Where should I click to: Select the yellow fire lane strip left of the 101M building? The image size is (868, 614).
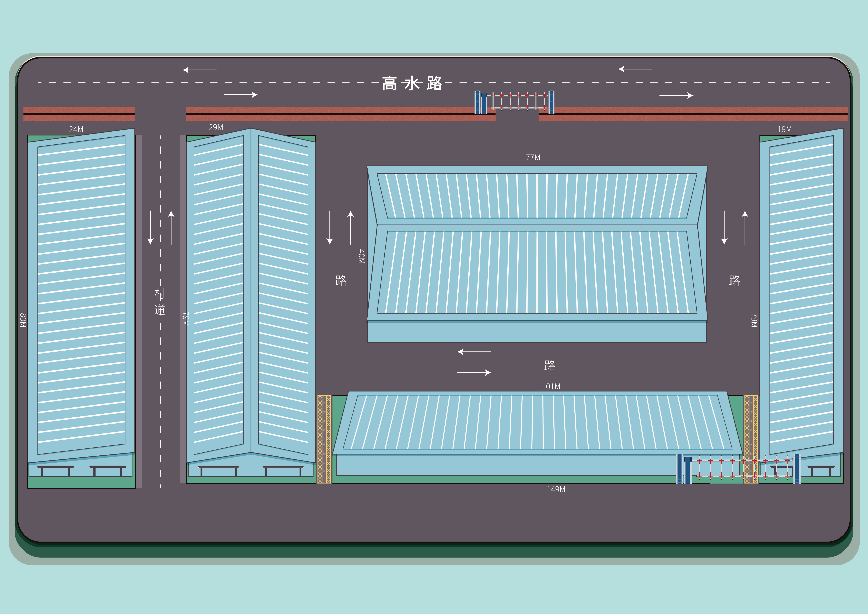[324, 439]
